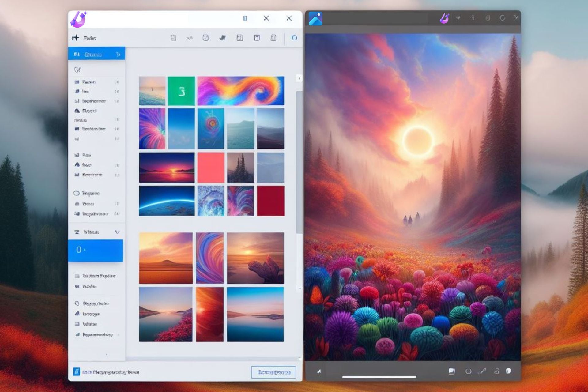588x392 pixels.
Task: Open the down-chevron menu in viewer title bar
Action: click(458, 18)
